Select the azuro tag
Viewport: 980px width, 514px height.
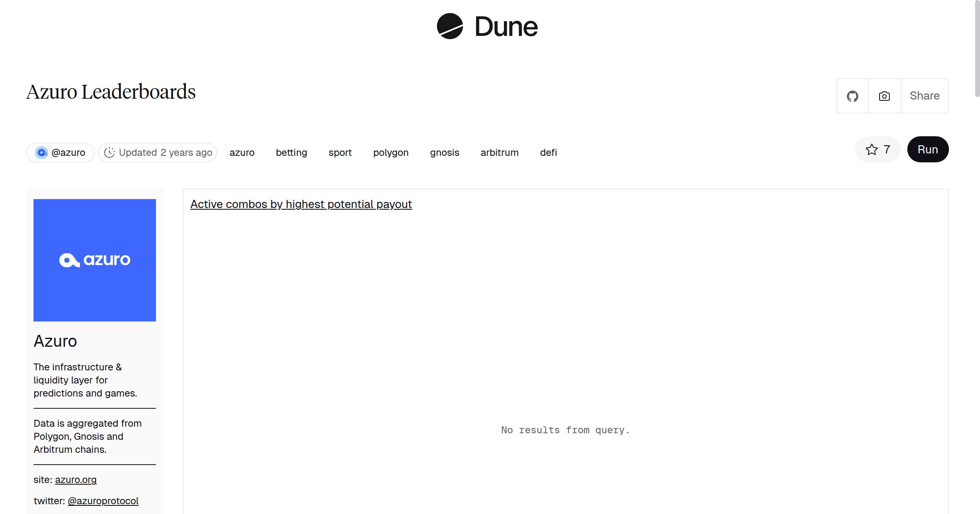[242, 153]
